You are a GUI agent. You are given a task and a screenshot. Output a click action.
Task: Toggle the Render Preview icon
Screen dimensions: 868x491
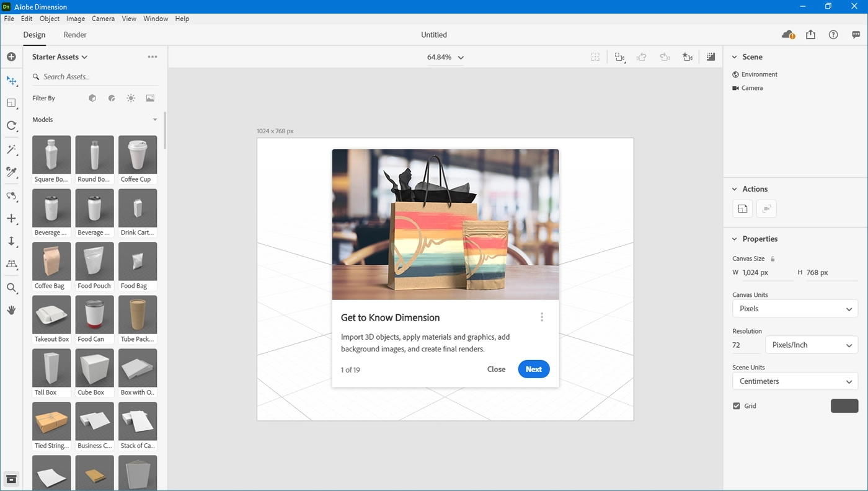(711, 57)
